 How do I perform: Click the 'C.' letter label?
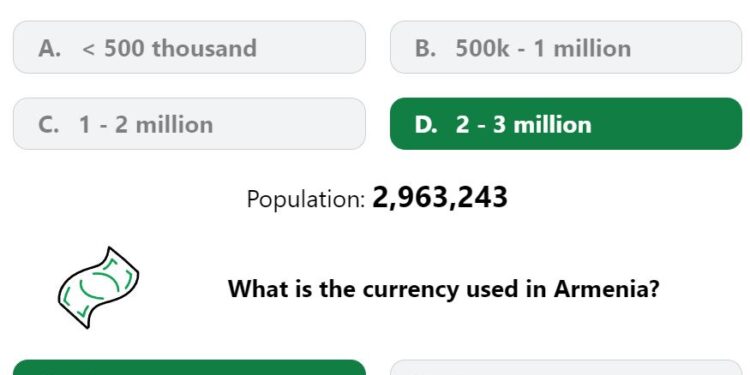click(49, 125)
